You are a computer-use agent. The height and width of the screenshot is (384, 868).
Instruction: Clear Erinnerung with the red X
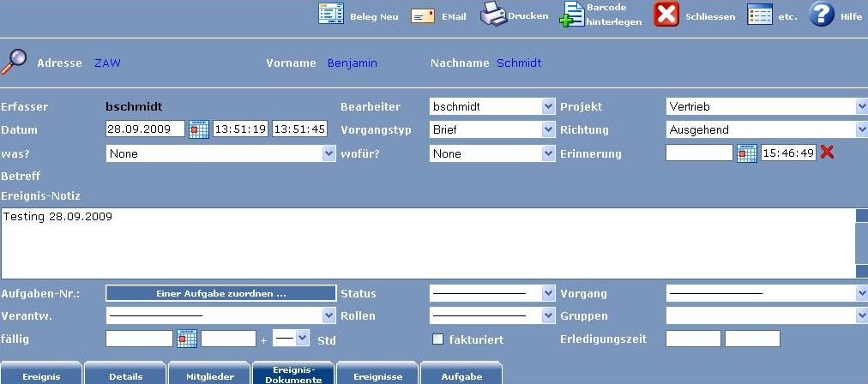pos(827,153)
